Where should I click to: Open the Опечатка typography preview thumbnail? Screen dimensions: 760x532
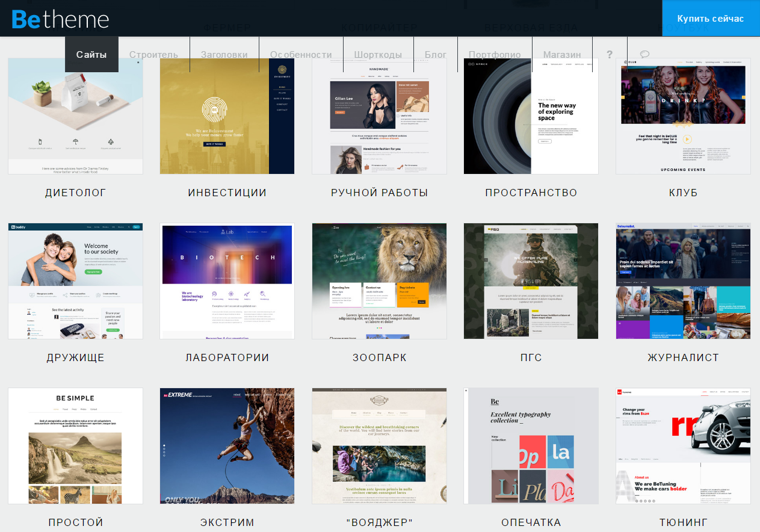pos(531,446)
